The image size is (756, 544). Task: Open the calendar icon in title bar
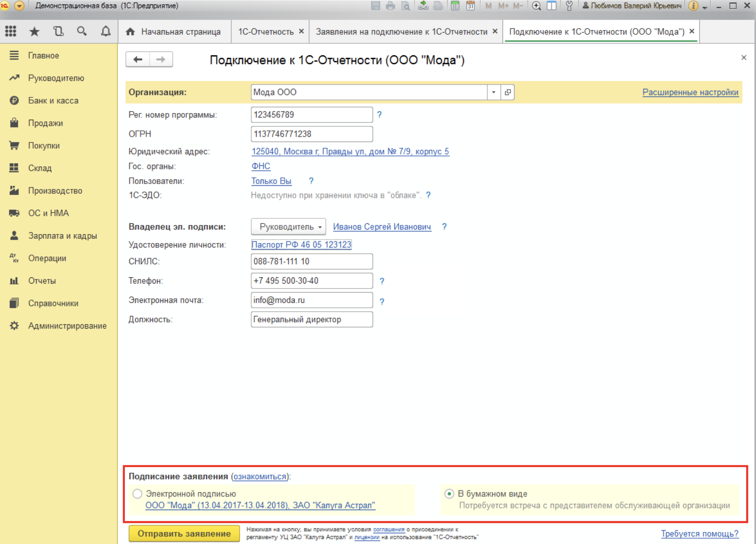point(470,6)
